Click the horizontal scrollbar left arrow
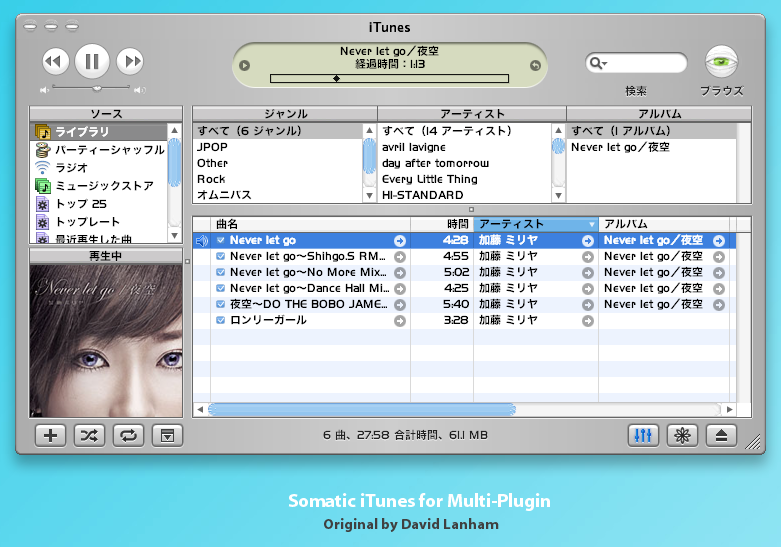781x547 pixels. pos(200,410)
